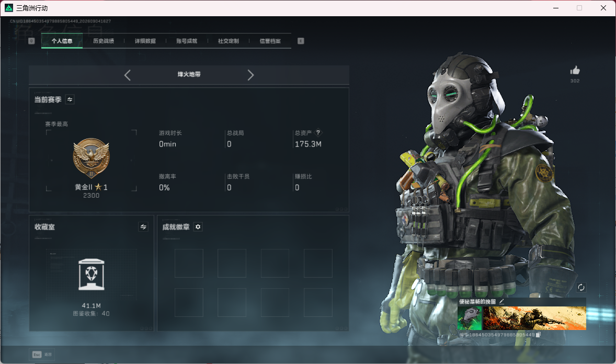
Task: Click the E key next-tab hint
Action: click(301, 41)
